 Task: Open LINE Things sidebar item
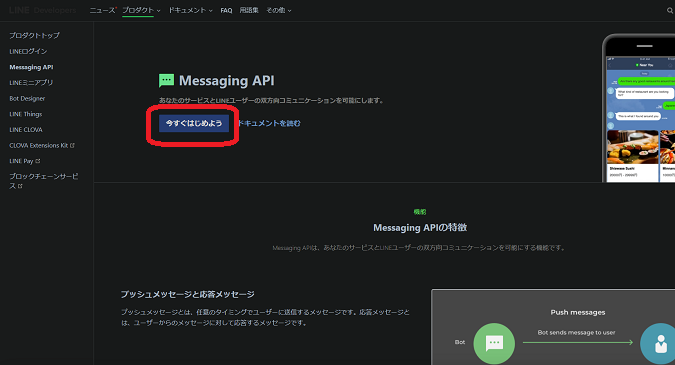coord(25,114)
